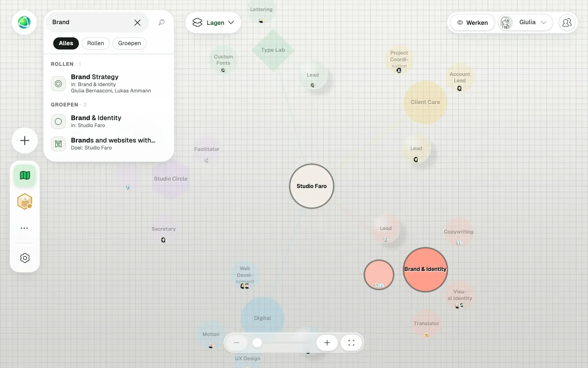Click the plus add button in sidebar
588x368 pixels.
click(24, 140)
